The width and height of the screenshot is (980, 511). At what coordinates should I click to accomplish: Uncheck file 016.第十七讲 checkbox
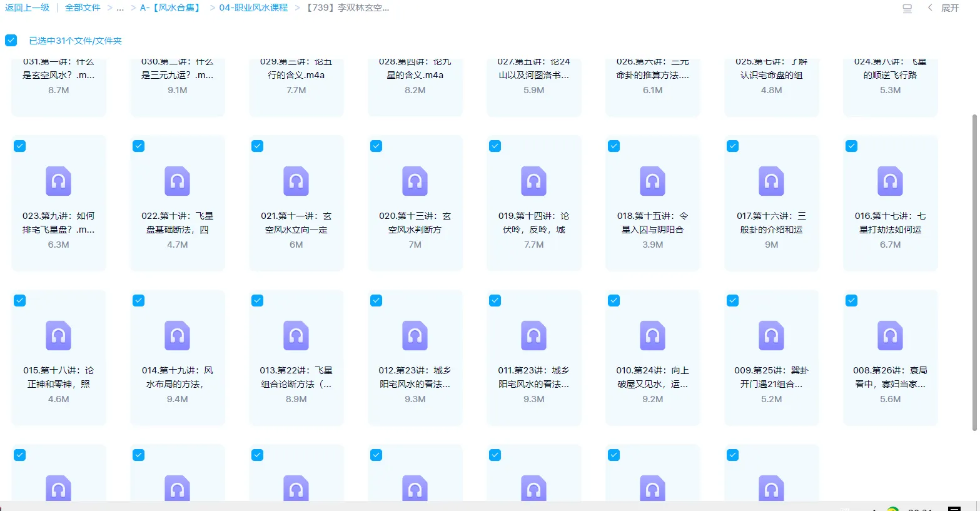852,146
